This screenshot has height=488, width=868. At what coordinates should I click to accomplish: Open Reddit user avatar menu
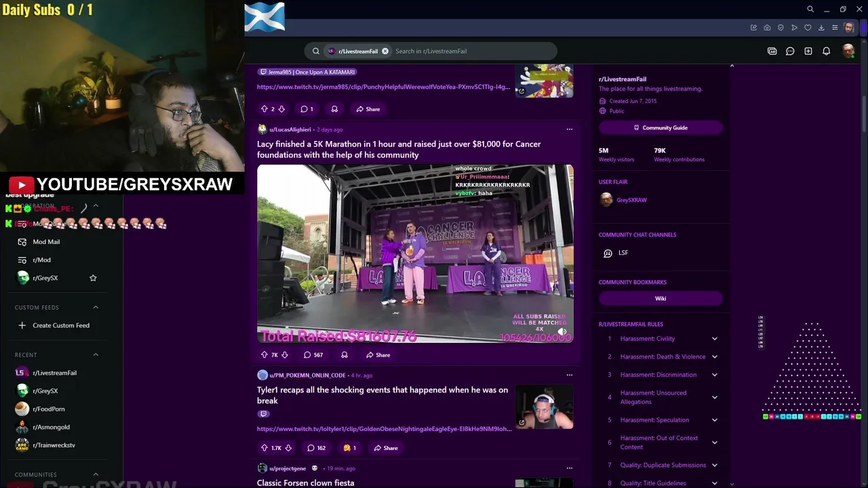pos(848,51)
